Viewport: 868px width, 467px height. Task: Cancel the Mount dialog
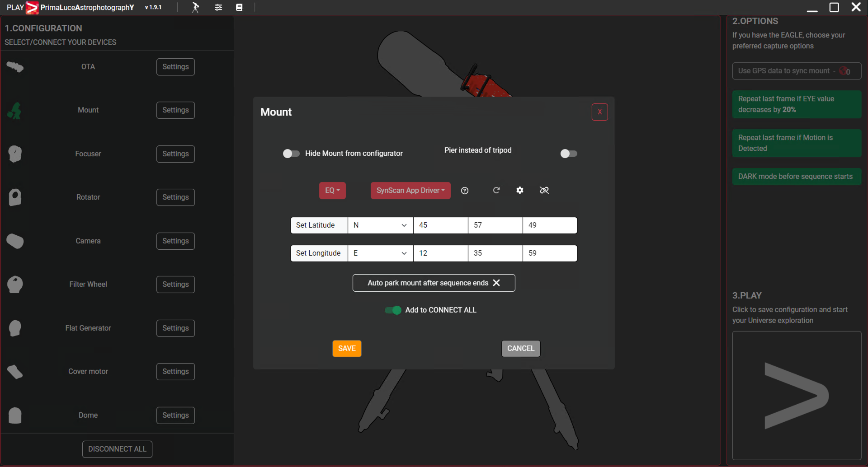(x=521, y=349)
